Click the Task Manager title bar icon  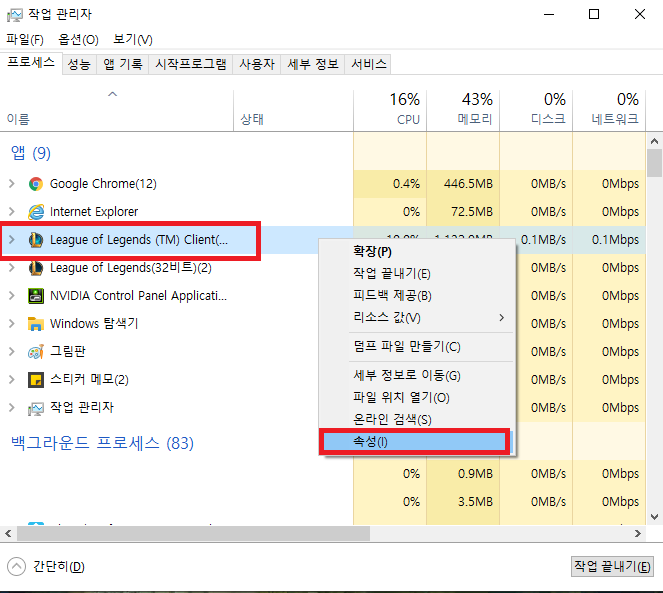15,15
